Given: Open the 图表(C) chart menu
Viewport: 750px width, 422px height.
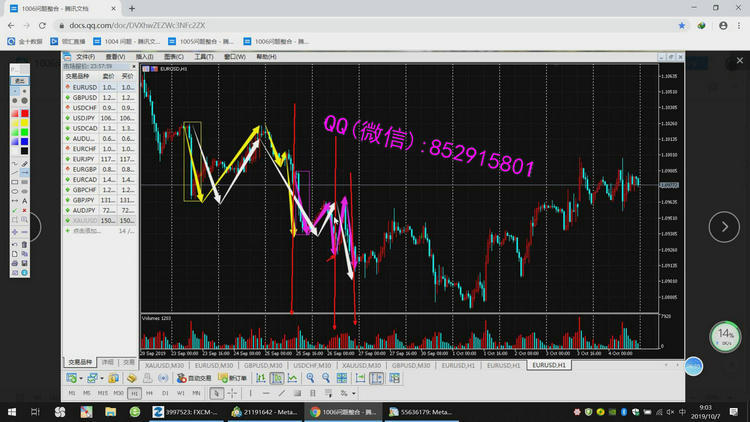Looking at the screenshot, I should pyautogui.click(x=173, y=57).
